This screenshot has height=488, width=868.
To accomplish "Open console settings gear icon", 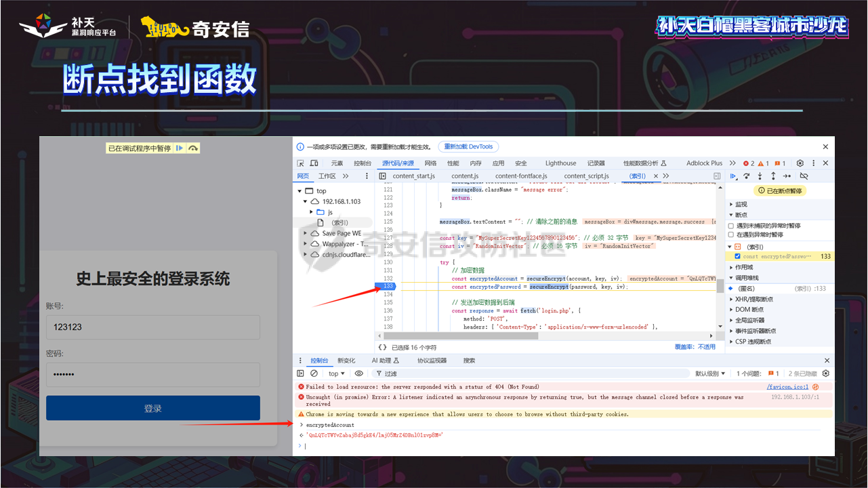I will click(x=825, y=373).
